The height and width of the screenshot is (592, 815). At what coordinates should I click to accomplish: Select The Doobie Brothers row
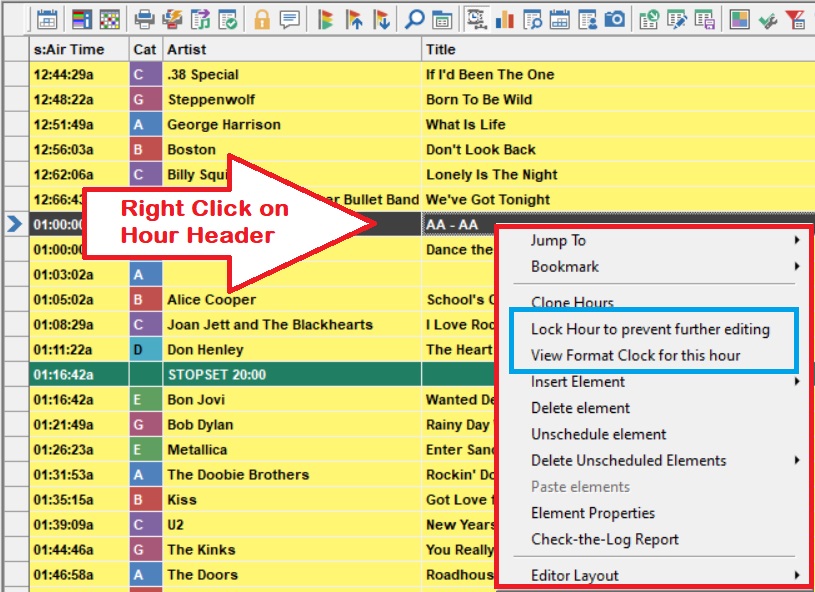[x=262, y=475]
